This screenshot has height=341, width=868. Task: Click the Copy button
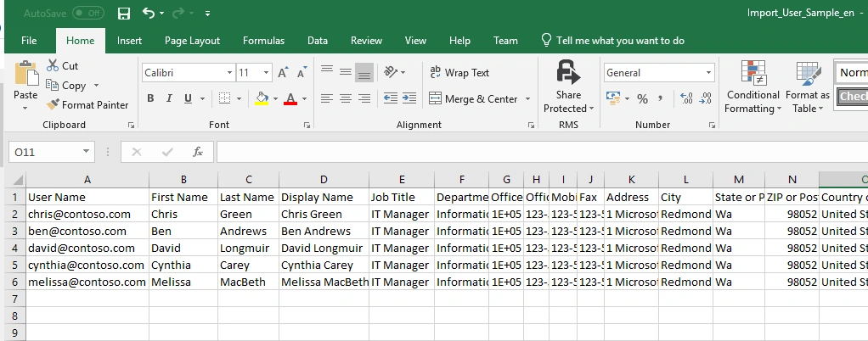click(66, 86)
